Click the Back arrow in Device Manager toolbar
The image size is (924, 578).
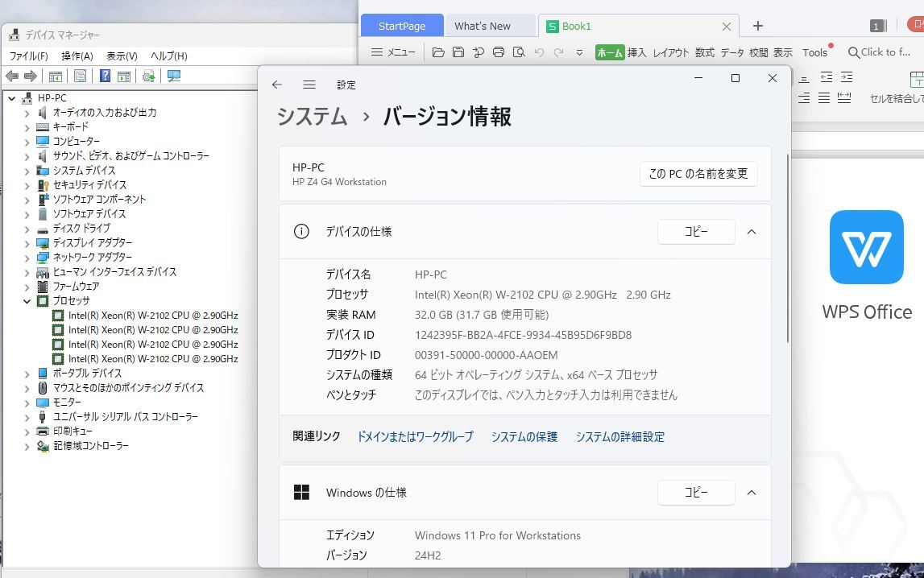click(12, 76)
